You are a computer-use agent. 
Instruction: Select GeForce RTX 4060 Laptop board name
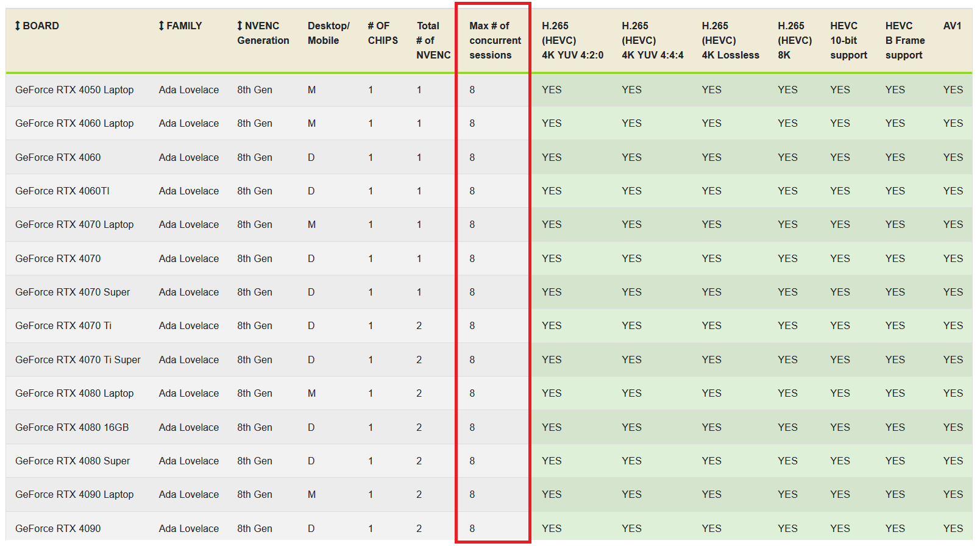pos(74,123)
